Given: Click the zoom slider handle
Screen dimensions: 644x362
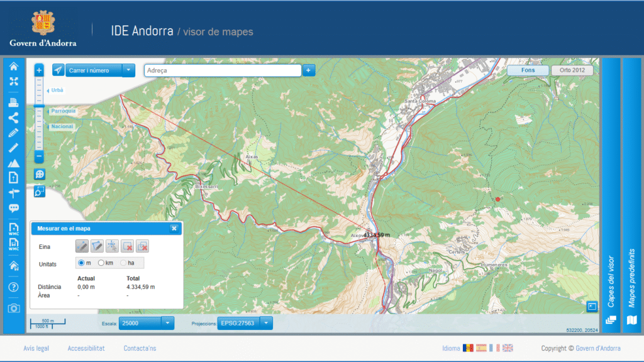Looking at the screenshot, I should coord(39,107).
